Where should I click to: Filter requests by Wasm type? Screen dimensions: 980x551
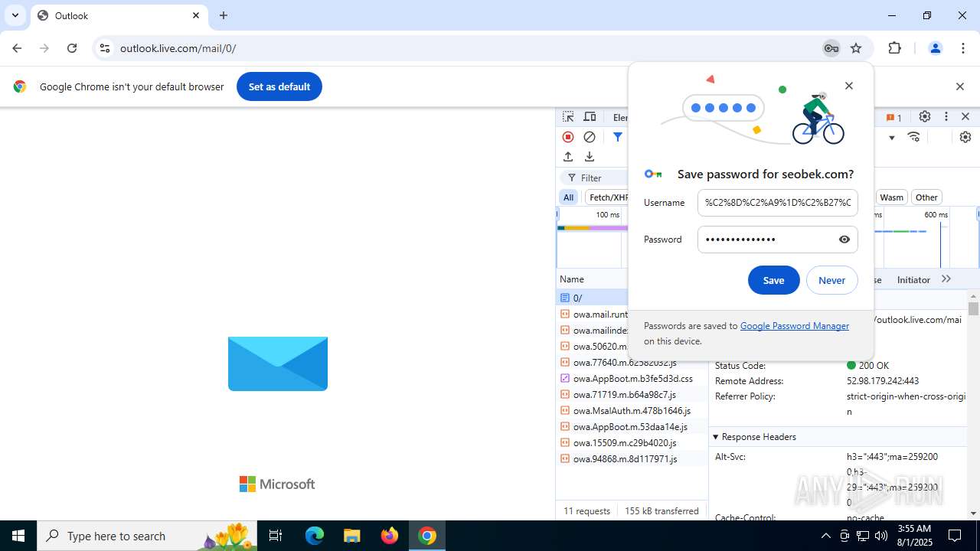891,197
